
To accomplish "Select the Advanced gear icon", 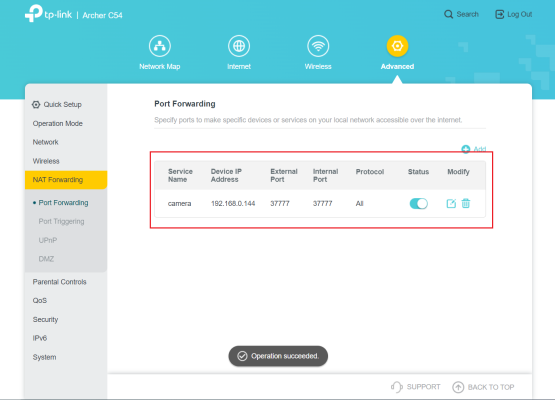I will pos(397,46).
